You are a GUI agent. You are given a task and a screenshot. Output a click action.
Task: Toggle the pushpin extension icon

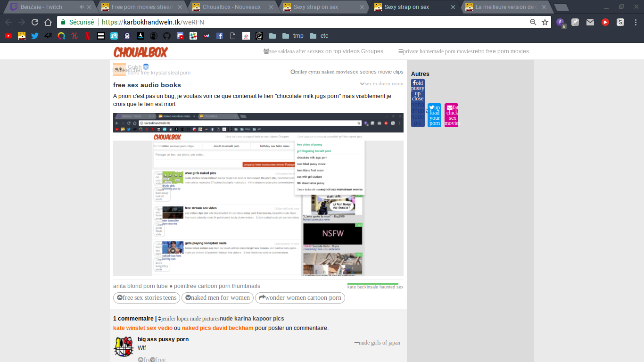[575, 22]
